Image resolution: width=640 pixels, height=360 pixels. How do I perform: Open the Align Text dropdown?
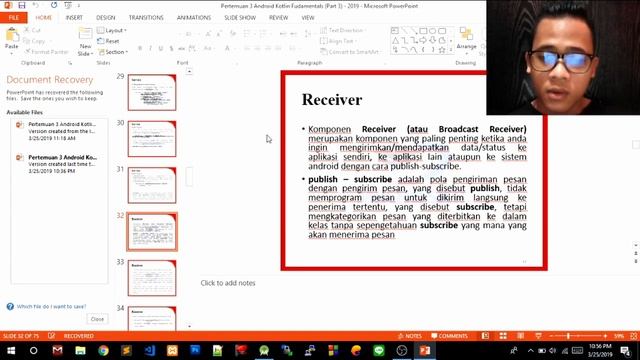(338, 41)
